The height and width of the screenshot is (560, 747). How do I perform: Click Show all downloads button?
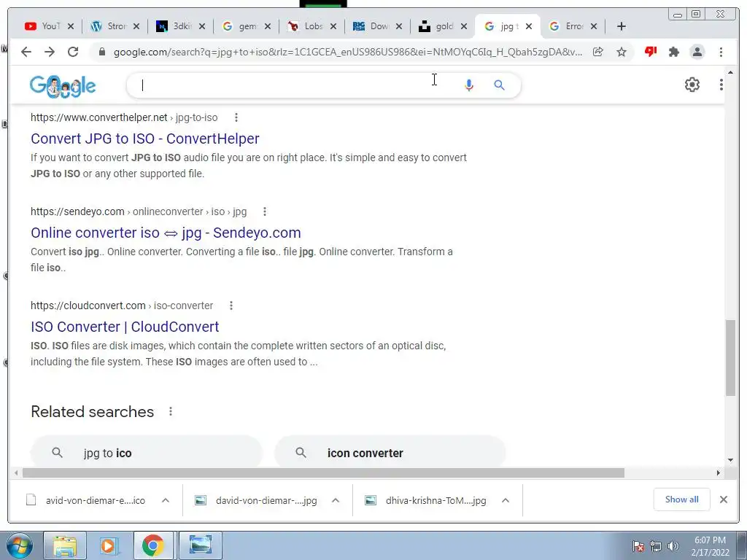coord(682,499)
